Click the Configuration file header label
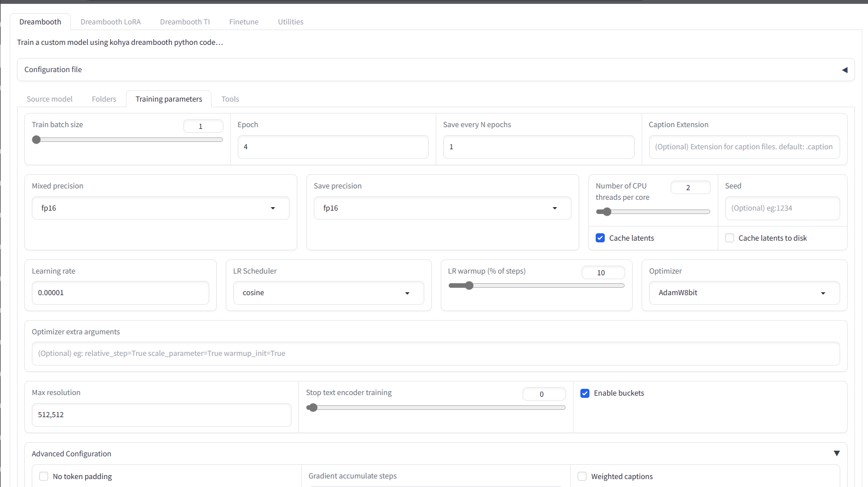 (53, 69)
